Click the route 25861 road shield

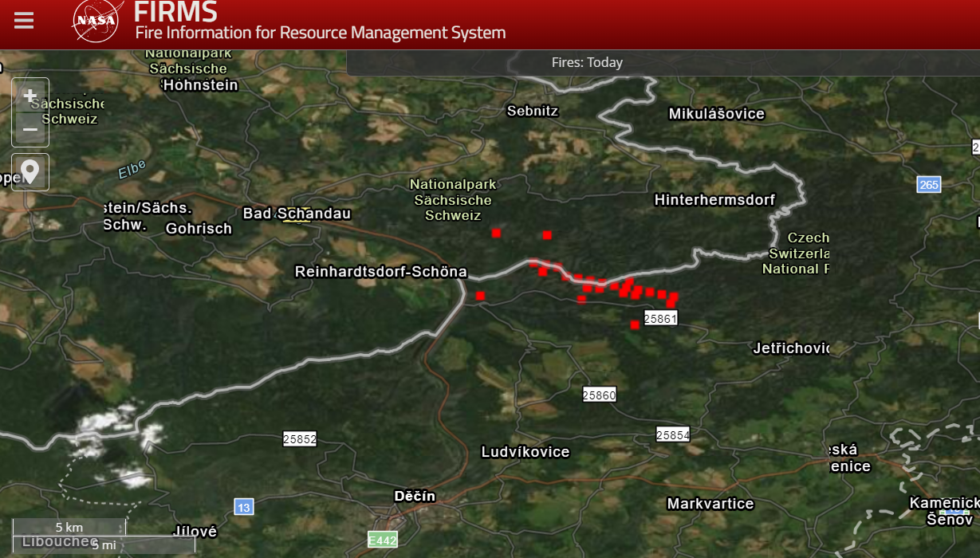click(x=660, y=319)
